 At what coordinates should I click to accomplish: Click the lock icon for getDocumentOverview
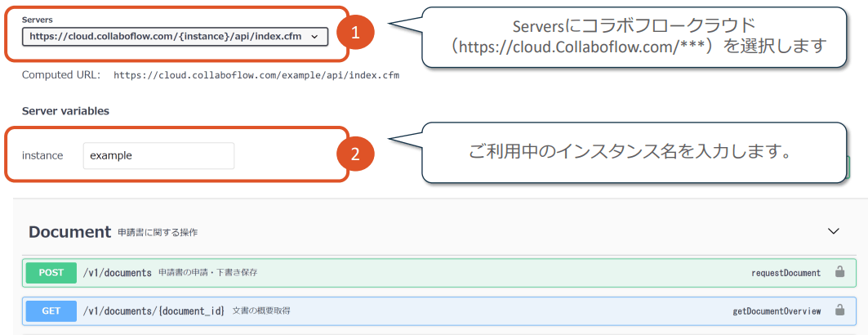tap(839, 310)
